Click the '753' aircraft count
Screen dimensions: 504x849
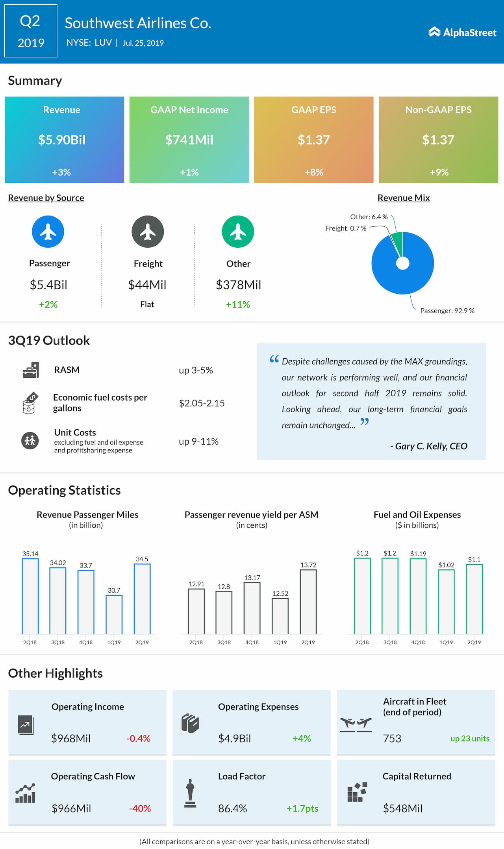(x=392, y=738)
